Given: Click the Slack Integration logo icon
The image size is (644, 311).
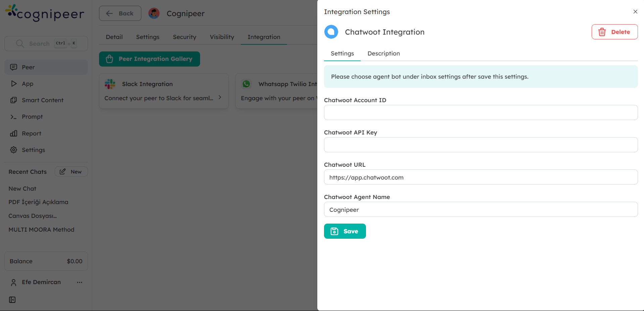Looking at the screenshot, I should coord(110,84).
